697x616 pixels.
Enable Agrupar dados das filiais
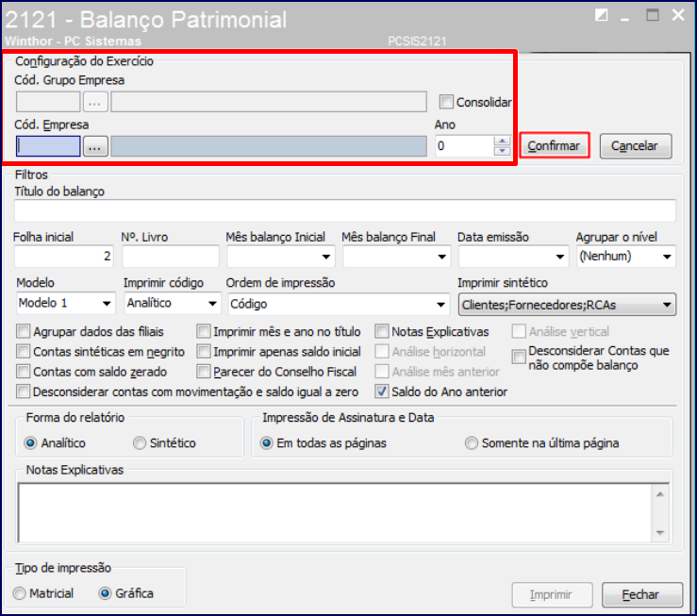click(24, 331)
